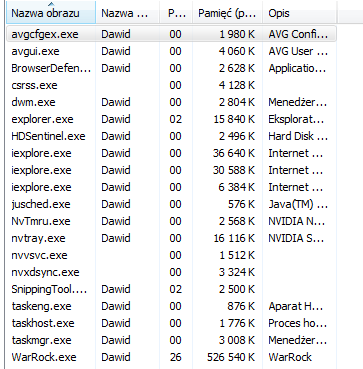Click CPU value 02 for SnippingTool
363x369 pixels.
(x=175, y=289)
